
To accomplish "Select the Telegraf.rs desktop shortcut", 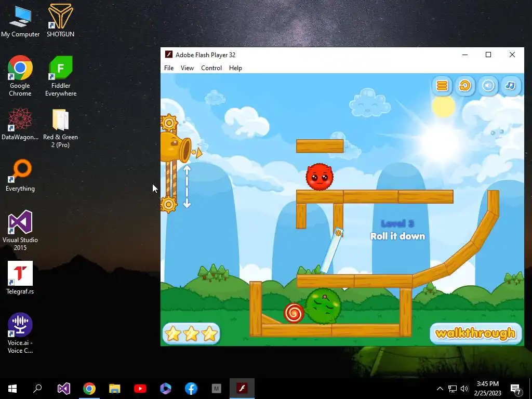I will tap(20, 277).
